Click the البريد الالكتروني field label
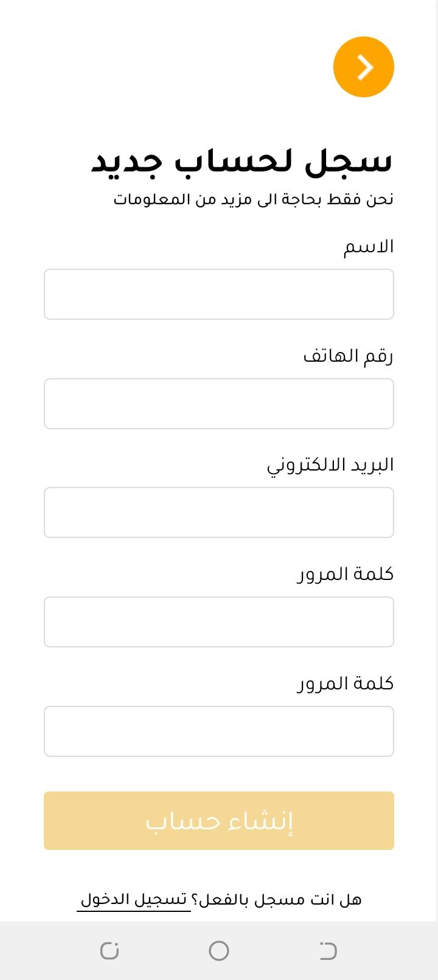 [x=330, y=465]
